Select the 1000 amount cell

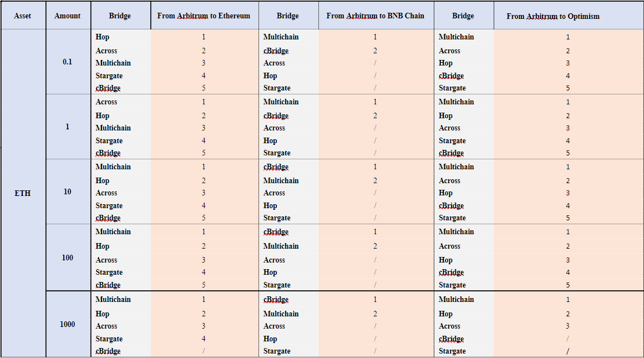coord(68,324)
